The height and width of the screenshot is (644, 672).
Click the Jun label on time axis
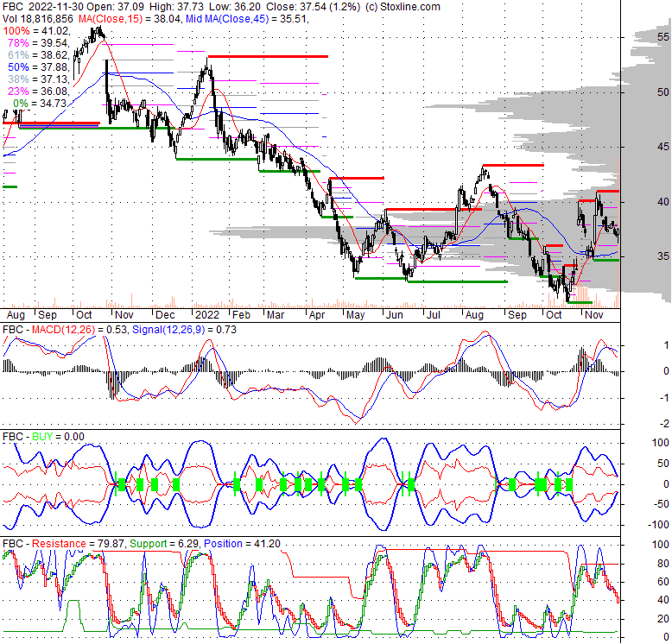coord(394,315)
